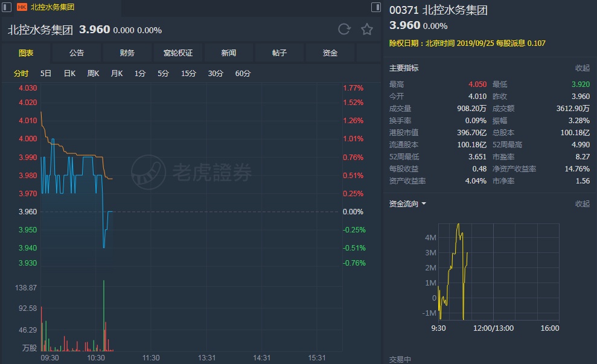Screen dimensions: 597x364
Task: Click the 资产收益率 value 4.04%
Action: point(476,181)
